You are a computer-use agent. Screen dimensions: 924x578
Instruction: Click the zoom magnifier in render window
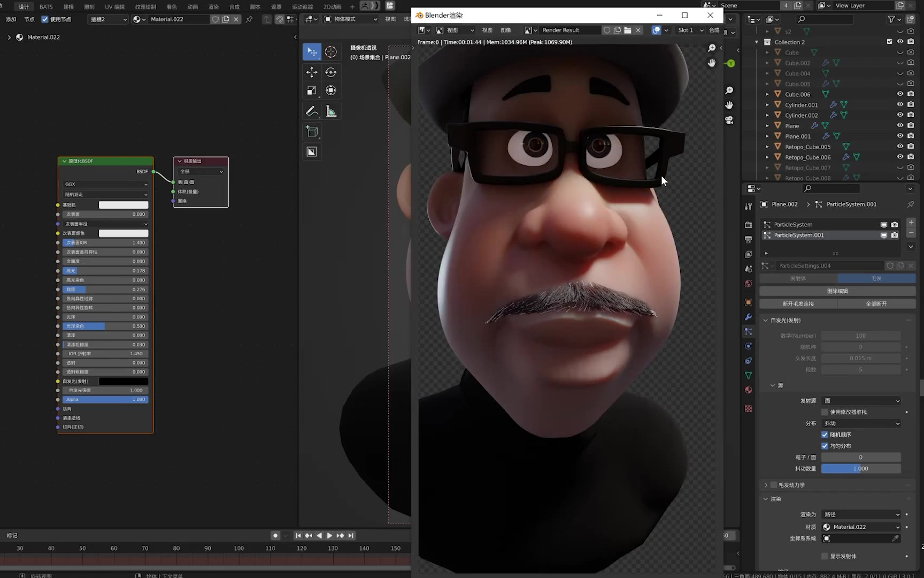[x=712, y=48]
